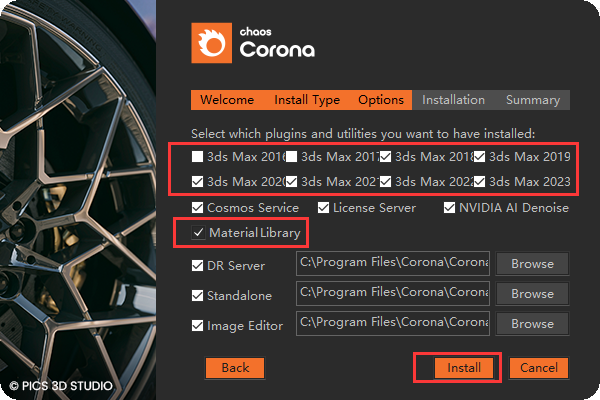Uncheck the 3ds Max 2019 plugin
This screenshot has width=600, height=400.
tap(479, 157)
